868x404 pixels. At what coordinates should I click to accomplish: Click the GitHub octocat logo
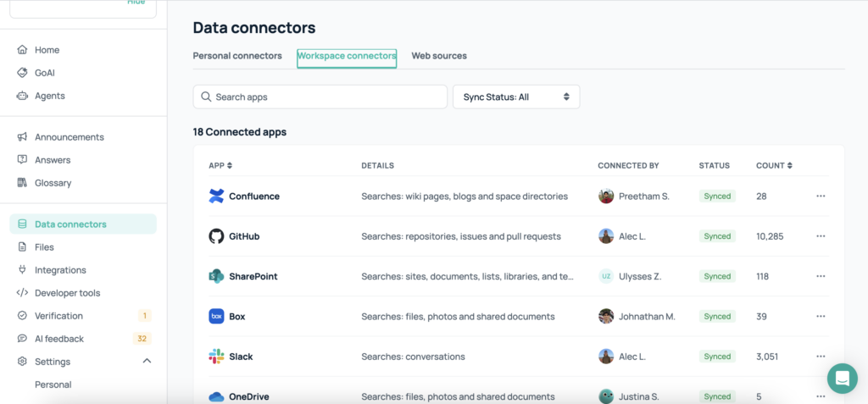point(216,236)
